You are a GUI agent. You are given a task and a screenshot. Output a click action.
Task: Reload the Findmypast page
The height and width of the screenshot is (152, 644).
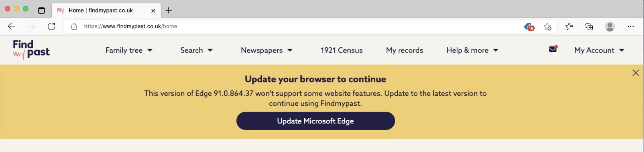pyautogui.click(x=51, y=26)
